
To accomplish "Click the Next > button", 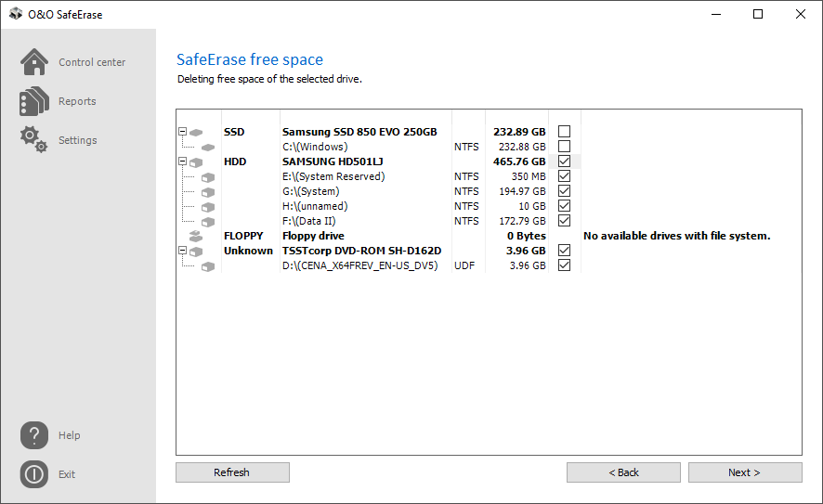I will click(x=745, y=472).
